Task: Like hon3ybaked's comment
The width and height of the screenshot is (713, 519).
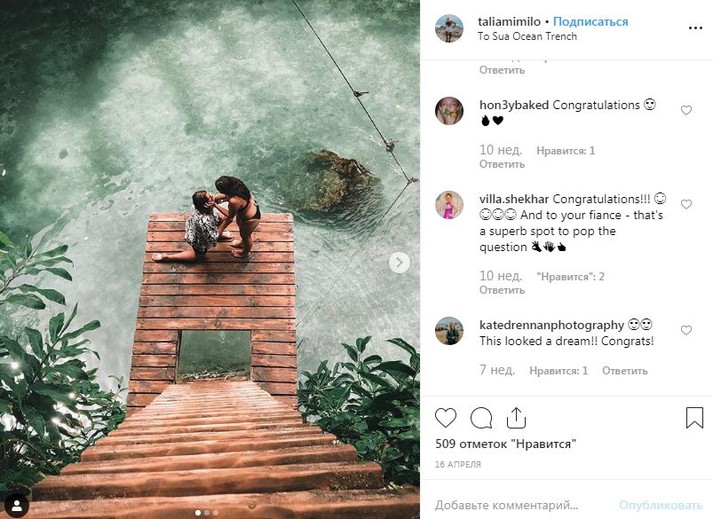Action: coord(686,110)
